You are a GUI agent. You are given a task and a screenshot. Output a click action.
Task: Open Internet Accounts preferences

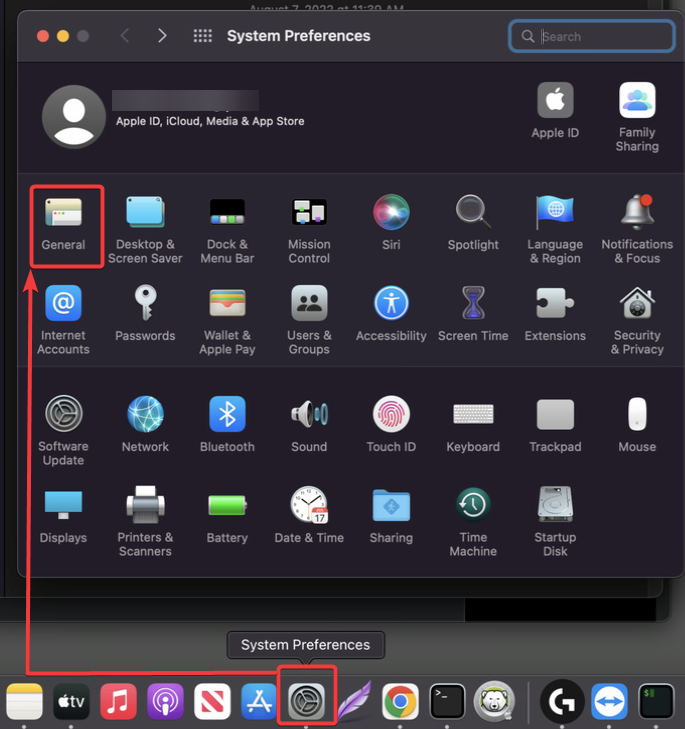pos(63,320)
